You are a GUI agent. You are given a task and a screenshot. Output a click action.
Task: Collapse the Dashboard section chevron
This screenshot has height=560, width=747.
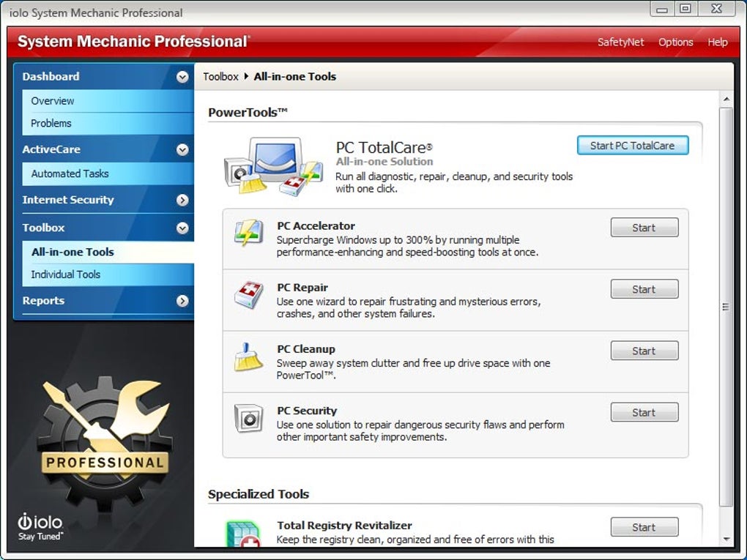[182, 77]
